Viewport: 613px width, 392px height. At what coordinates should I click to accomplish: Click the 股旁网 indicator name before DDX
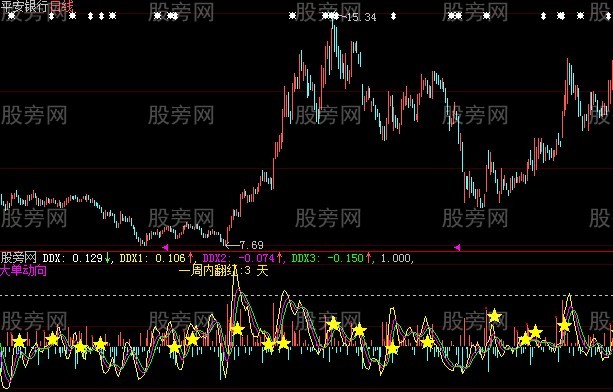[18, 258]
